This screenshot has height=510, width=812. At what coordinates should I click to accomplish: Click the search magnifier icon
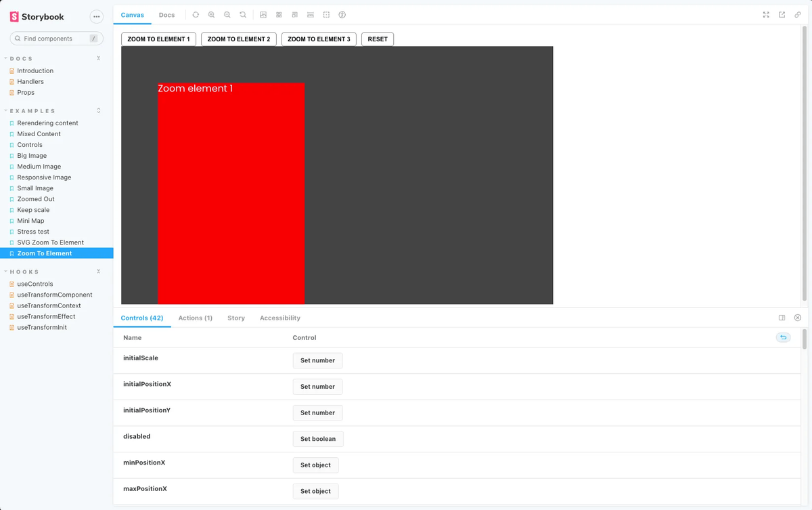18,39
